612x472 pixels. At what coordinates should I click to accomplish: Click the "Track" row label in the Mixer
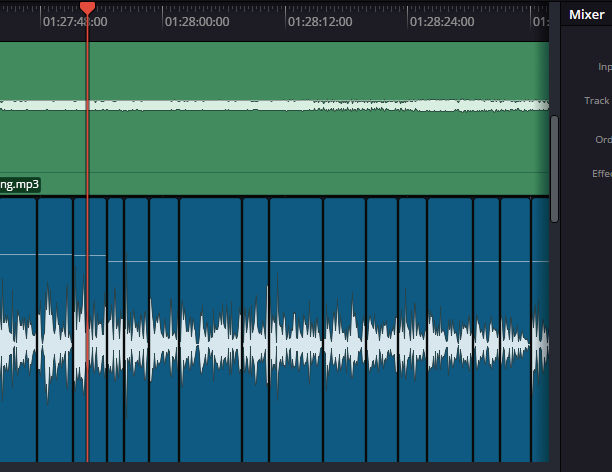tap(597, 101)
